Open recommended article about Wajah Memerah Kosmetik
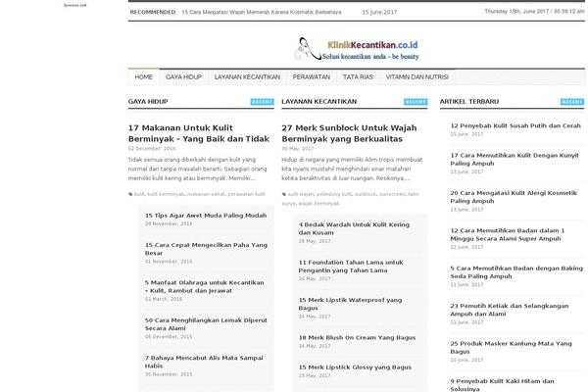 coord(262,12)
